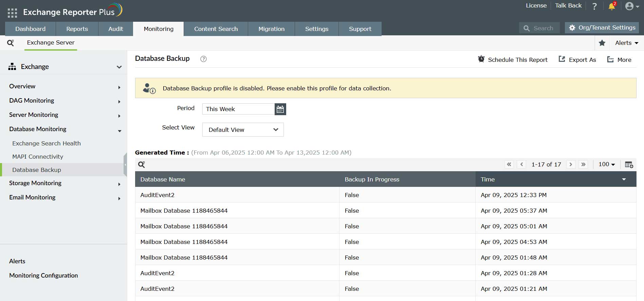644x301 pixels.
Task: Select the Monitoring tab
Action: pos(159,29)
